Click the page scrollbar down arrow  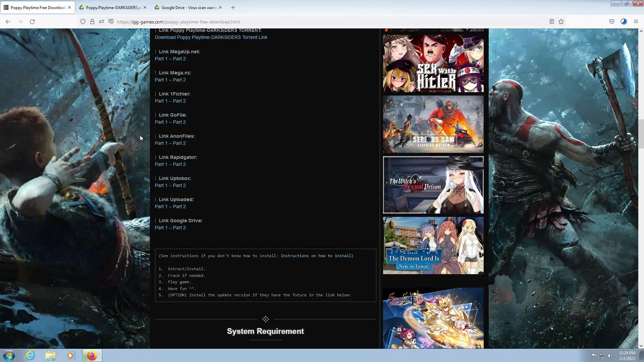tap(641, 346)
